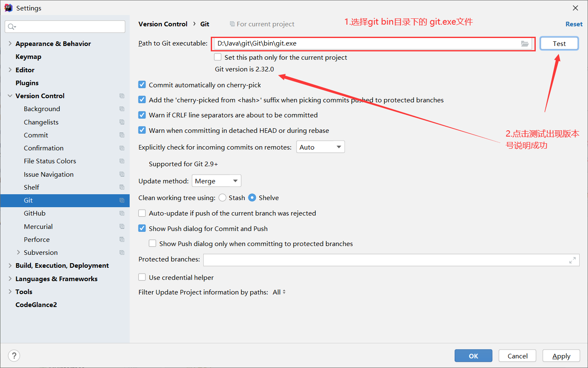This screenshot has height=368, width=588.
Task: Click the IntelliJ IDEA logo in the title bar
Action: coord(8,8)
